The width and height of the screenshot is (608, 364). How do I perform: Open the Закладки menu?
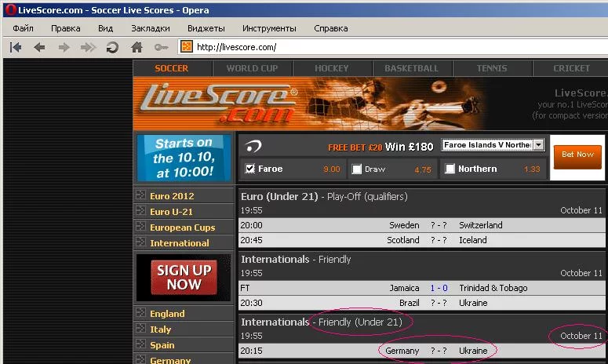[x=151, y=28]
